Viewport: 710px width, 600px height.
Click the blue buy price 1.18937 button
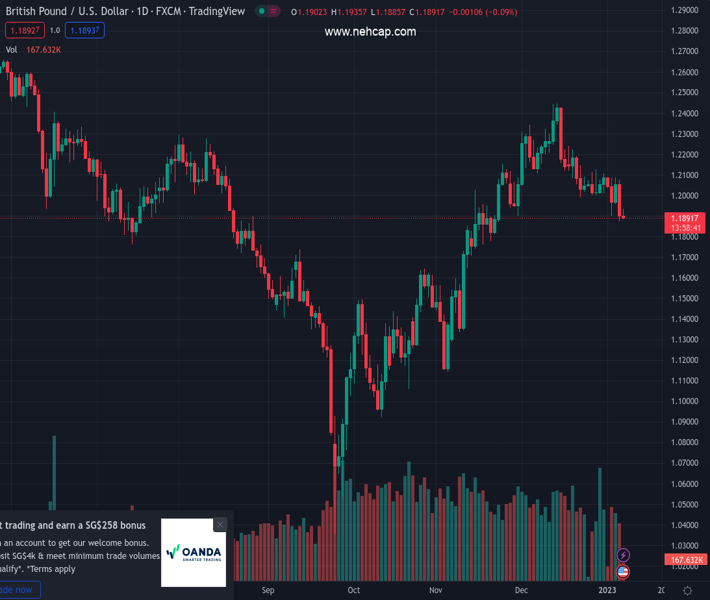(x=83, y=30)
